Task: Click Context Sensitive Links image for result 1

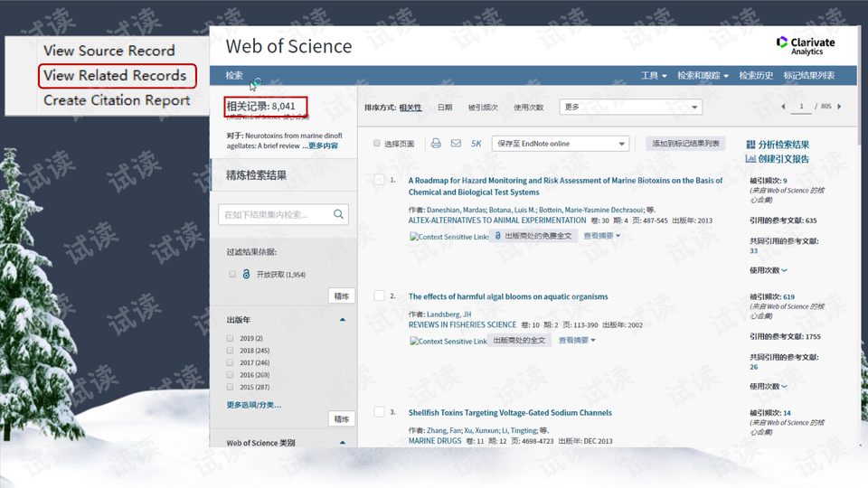Action: 449,236
